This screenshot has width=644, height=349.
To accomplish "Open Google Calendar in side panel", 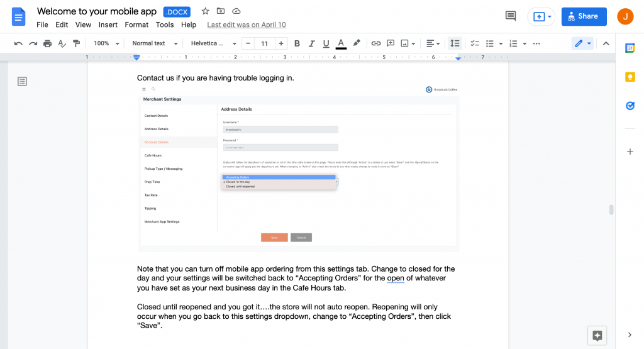I will pos(630,48).
